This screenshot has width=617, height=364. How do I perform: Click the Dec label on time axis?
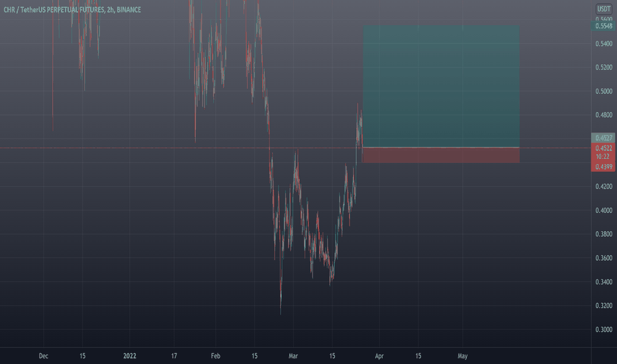[43, 356]
